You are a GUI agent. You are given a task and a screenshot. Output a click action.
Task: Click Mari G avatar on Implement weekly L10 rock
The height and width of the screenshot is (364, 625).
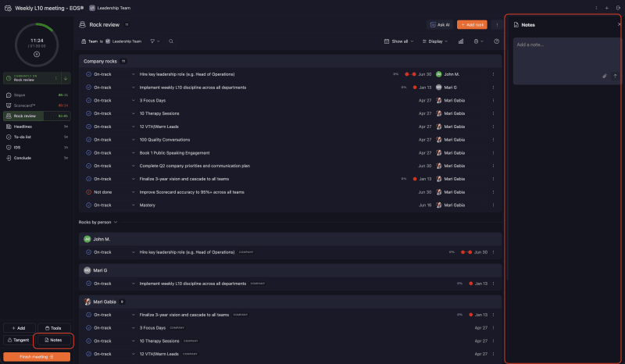[x=438, y=87]
